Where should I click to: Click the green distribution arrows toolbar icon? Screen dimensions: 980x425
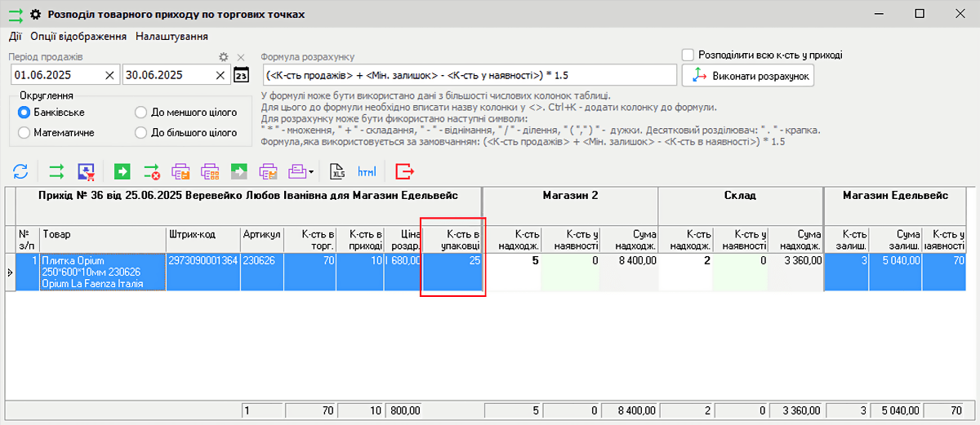pyautogui.click(x=56, y=171)
